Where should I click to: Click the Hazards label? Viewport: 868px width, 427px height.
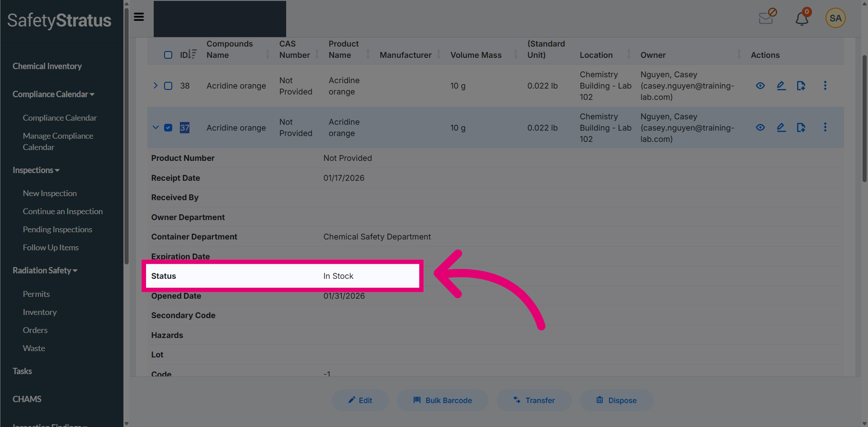click(x=167, y=335)
